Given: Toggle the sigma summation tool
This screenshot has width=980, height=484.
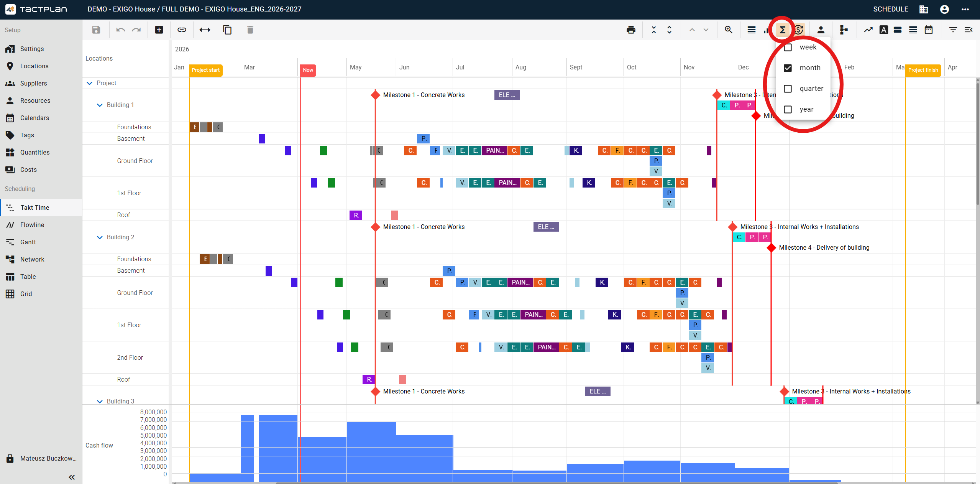Looking at the screenshot, I should 783,30.
